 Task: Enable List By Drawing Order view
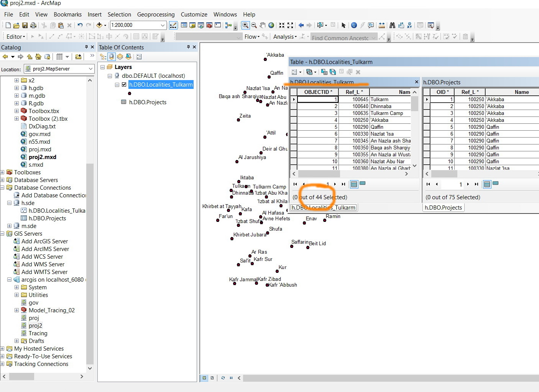click(x=103, y=57)
